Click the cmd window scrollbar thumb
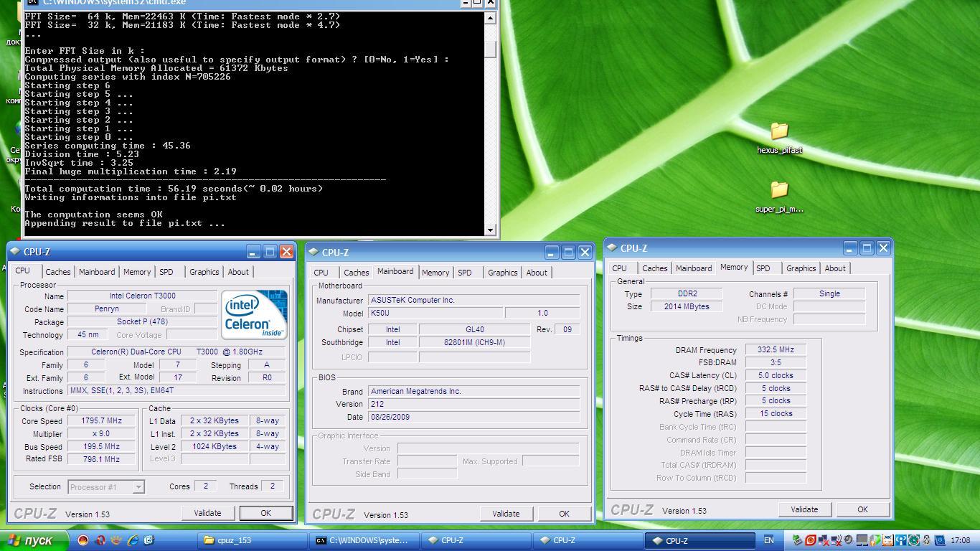Viewport: 980px width, 551px height. click(x=491, y=49)
